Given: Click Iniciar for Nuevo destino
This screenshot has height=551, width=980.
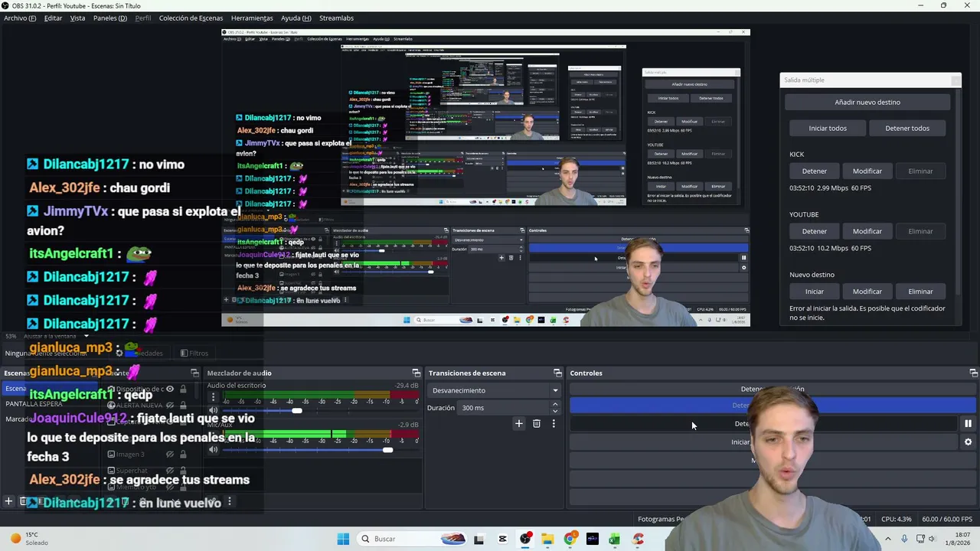Looking at the screenshot, I should click(814, 292).
